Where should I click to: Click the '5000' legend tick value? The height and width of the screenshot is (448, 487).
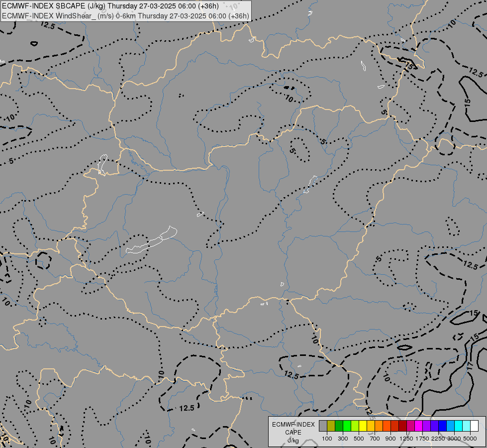click(x=470, y=439)
